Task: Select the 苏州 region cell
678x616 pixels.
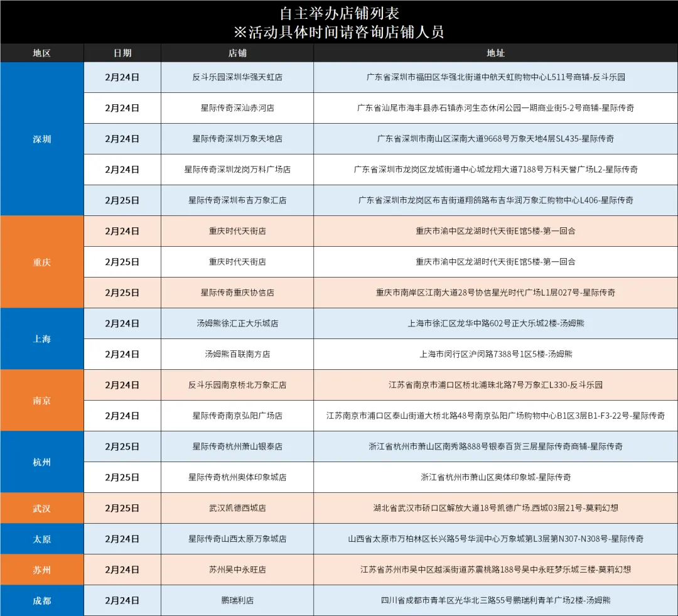Action: 41,570
